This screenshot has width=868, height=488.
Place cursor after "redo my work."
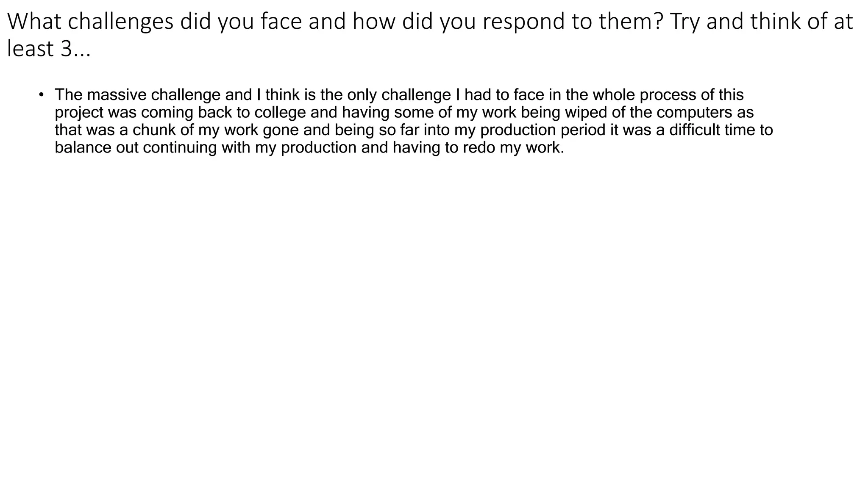[565, 148]
